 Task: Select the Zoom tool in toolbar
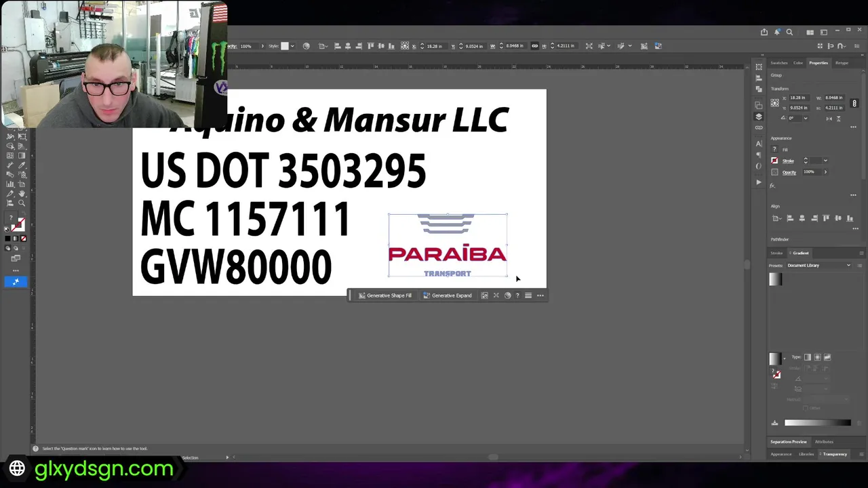pyautogui.click(x=22, y=203)
